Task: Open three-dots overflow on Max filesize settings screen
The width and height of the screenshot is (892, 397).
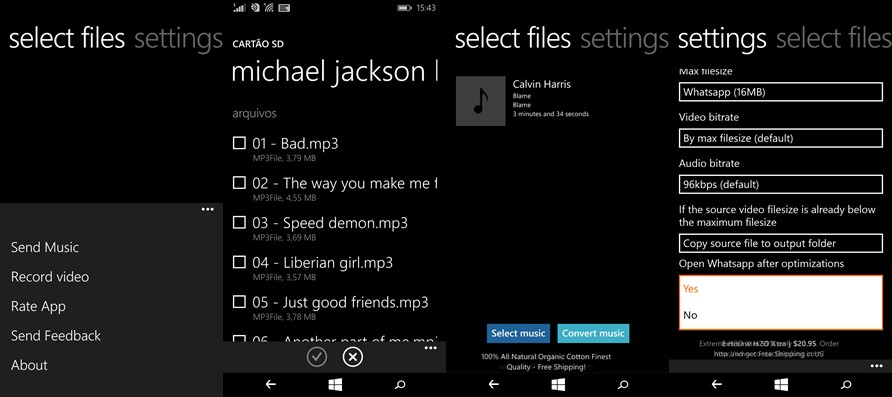Action: [877, 366]
